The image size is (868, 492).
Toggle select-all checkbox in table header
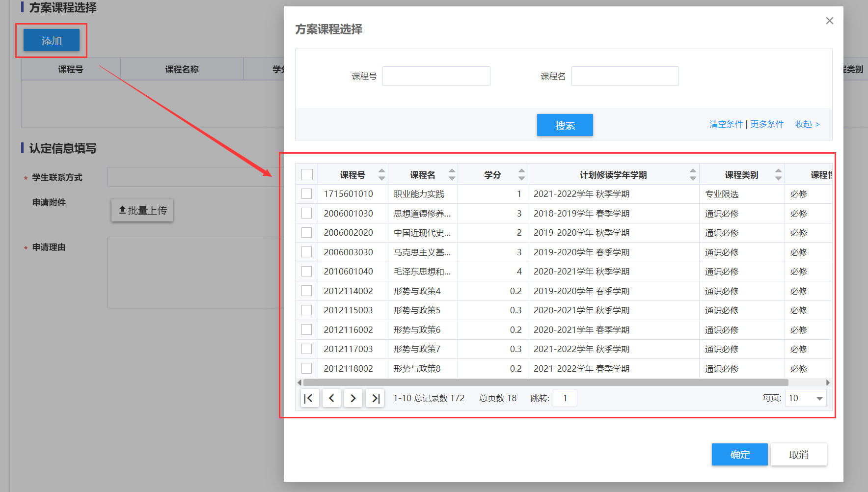pos(307,174)
